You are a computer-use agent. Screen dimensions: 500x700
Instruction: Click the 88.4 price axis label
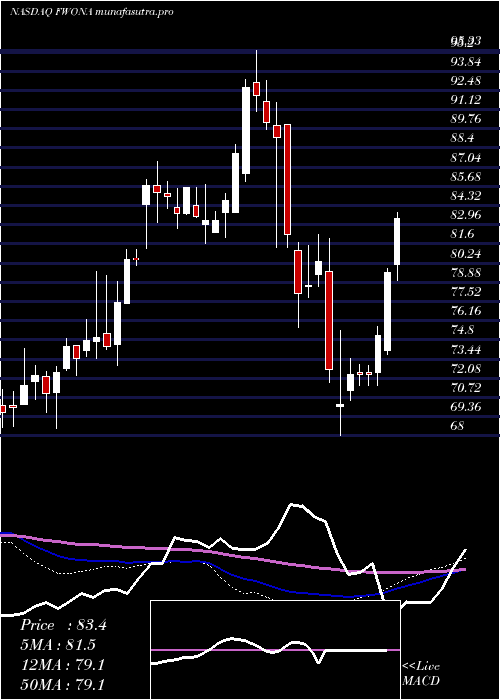point(462,138)
